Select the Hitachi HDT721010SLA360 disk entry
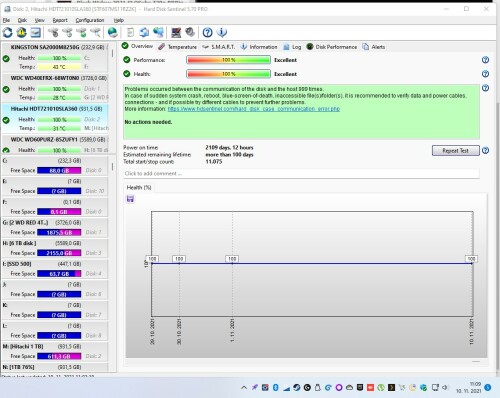This screenshot has width=500, height=398. [55, 119]
